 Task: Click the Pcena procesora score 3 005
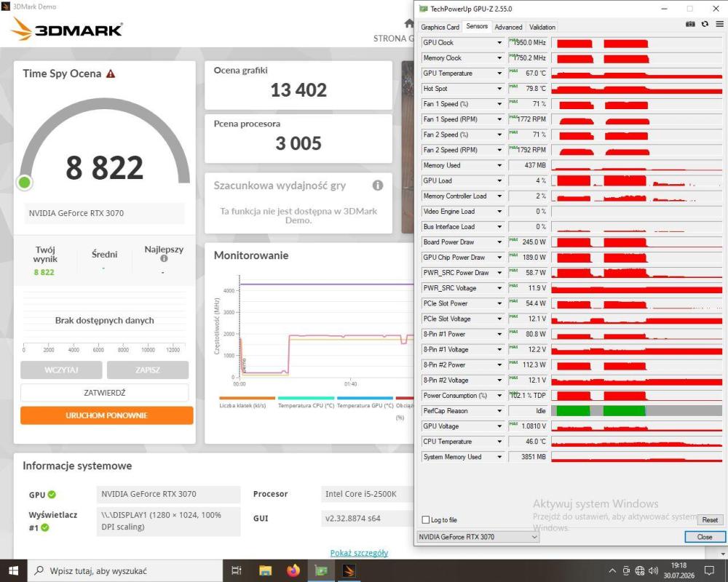coord(298,143)
